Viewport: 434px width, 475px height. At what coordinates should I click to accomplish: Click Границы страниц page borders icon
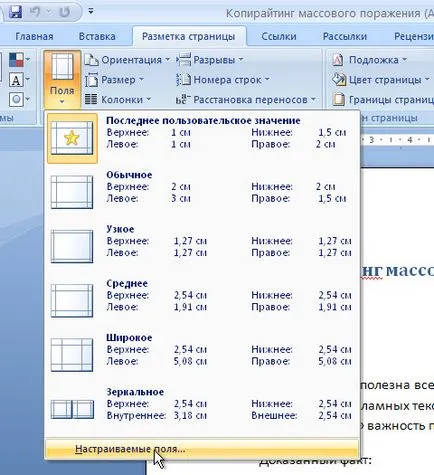(x=338, y=100)
